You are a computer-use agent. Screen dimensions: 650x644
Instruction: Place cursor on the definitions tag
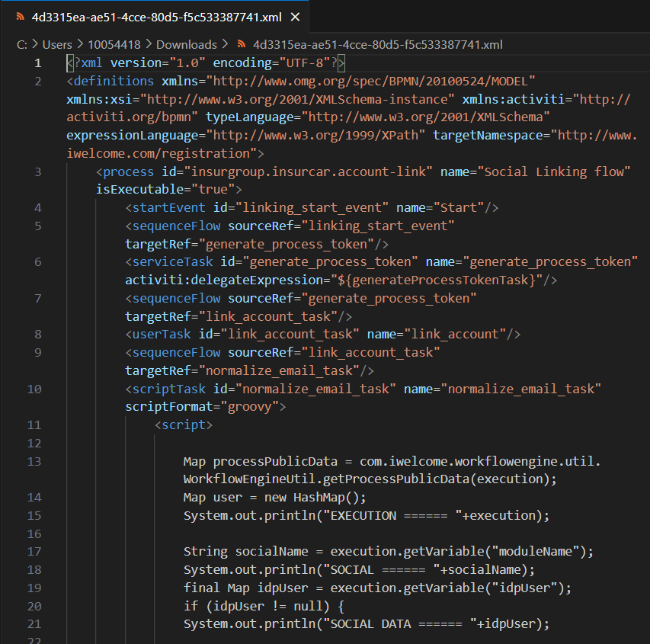[x=114, y=82]
